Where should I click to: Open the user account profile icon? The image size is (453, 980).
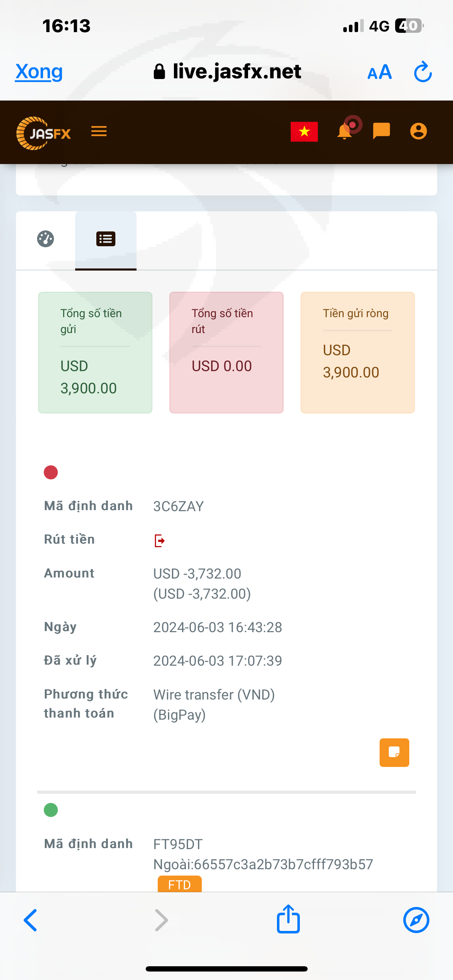point(418,132)
